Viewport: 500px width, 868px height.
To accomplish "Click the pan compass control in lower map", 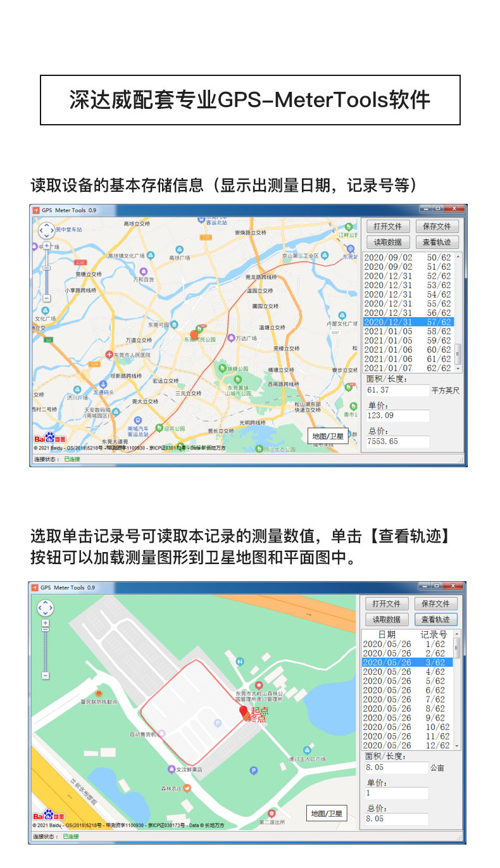I will tap(45, 608).
